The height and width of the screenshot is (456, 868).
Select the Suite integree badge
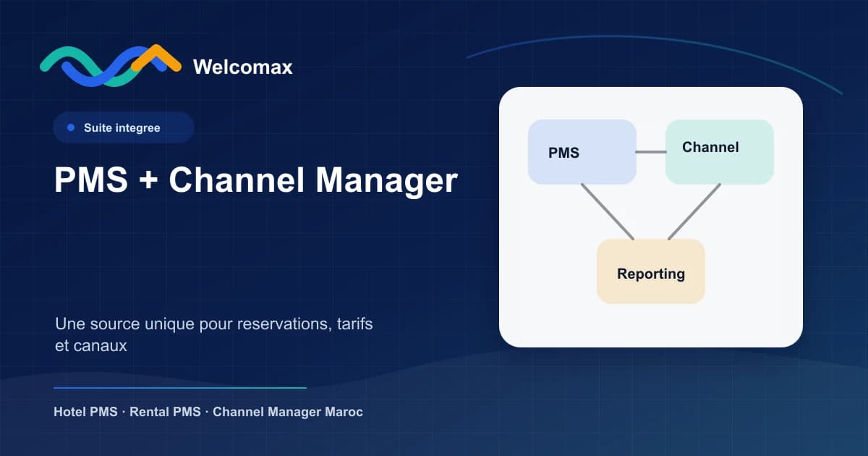[124, 127]
